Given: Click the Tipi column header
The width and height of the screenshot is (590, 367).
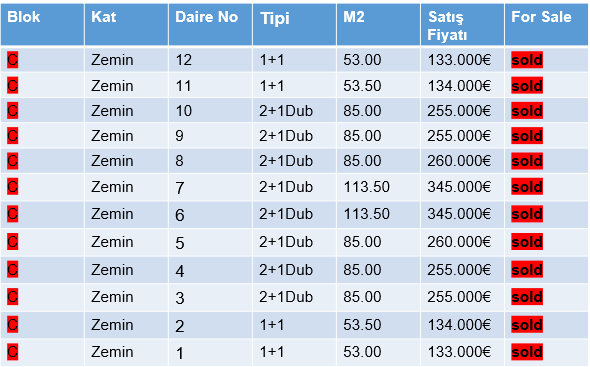Looking at the screenshot, I should (x=294, y=24).
